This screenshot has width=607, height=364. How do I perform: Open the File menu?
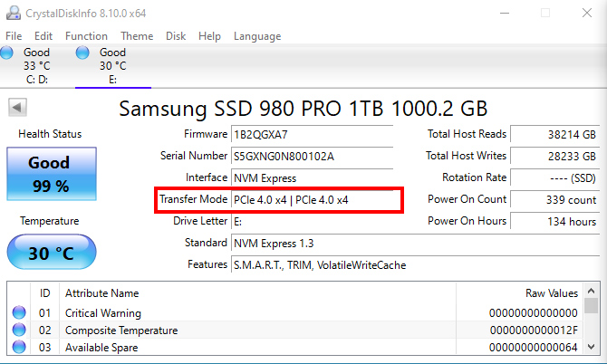[x=14, y=36]
